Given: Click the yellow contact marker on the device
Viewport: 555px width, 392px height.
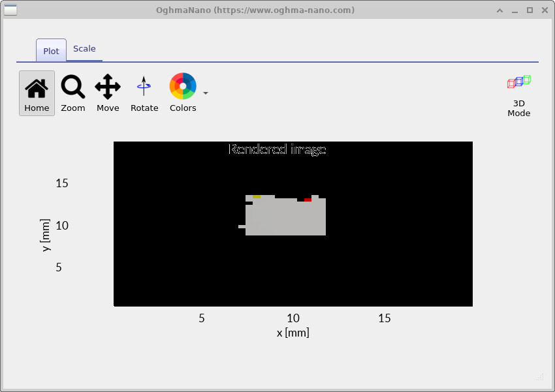Looking at the screenshot, I should pos(257,196).
